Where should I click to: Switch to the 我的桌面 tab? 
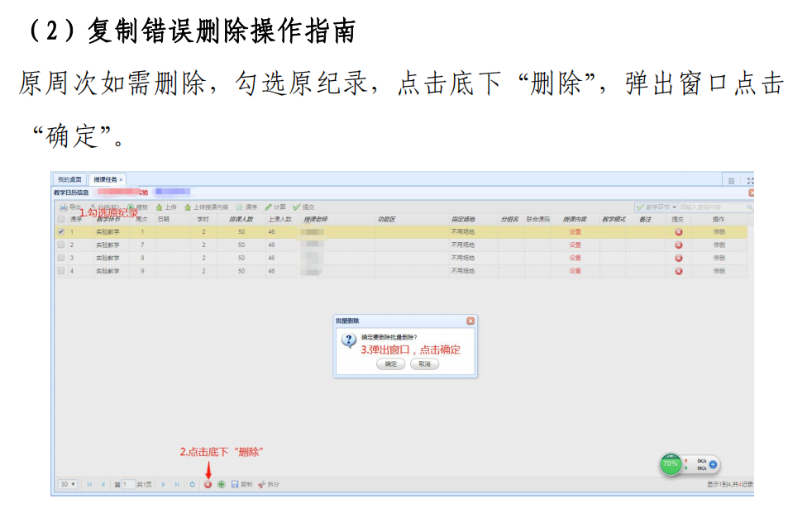click(x=69, y=179)
